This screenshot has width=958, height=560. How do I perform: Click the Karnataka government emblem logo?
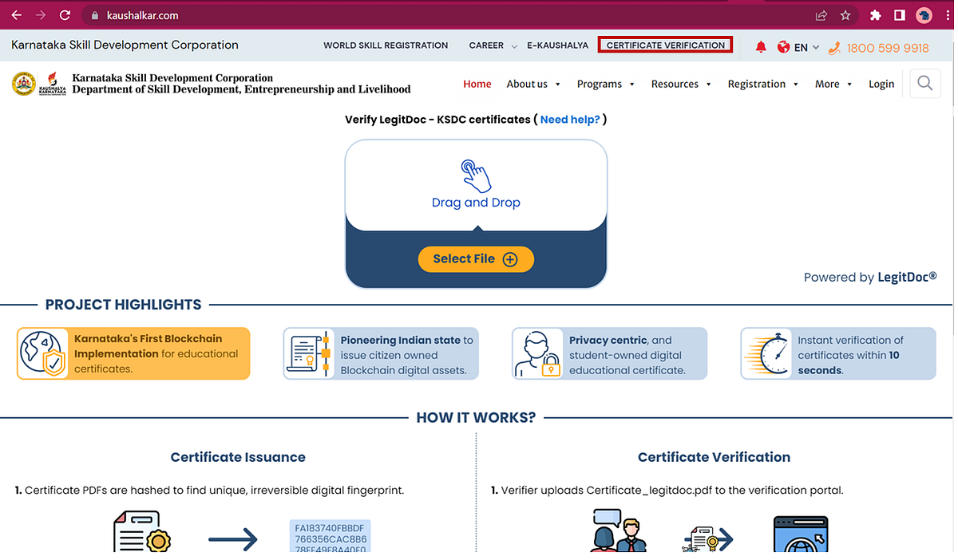24,83
